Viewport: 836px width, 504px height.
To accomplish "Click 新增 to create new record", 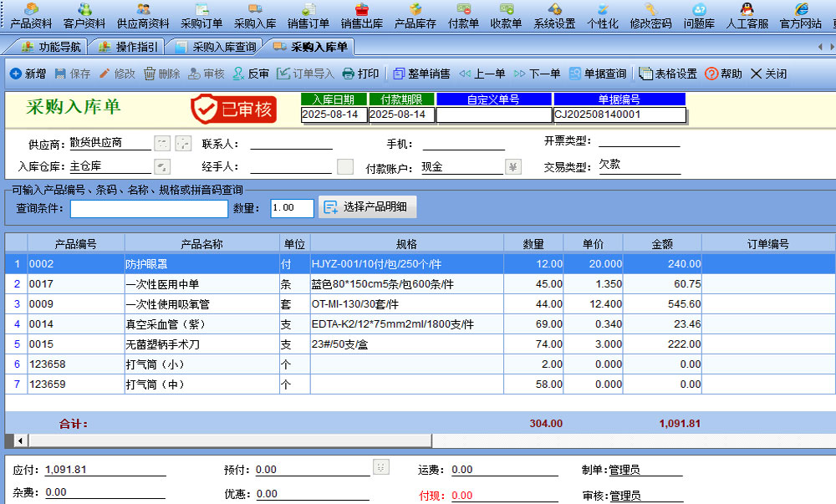I will pyautogui.click(x=28, y=74).
